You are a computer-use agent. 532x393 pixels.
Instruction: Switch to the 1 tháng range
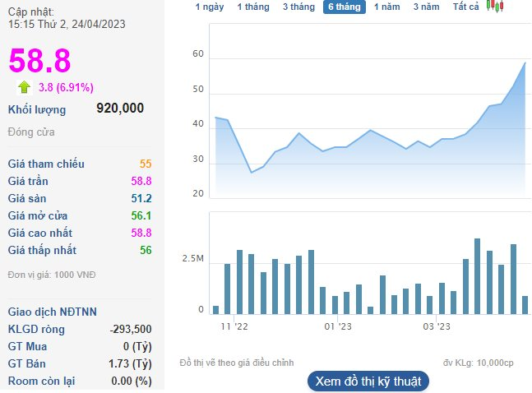click(253, 7)
